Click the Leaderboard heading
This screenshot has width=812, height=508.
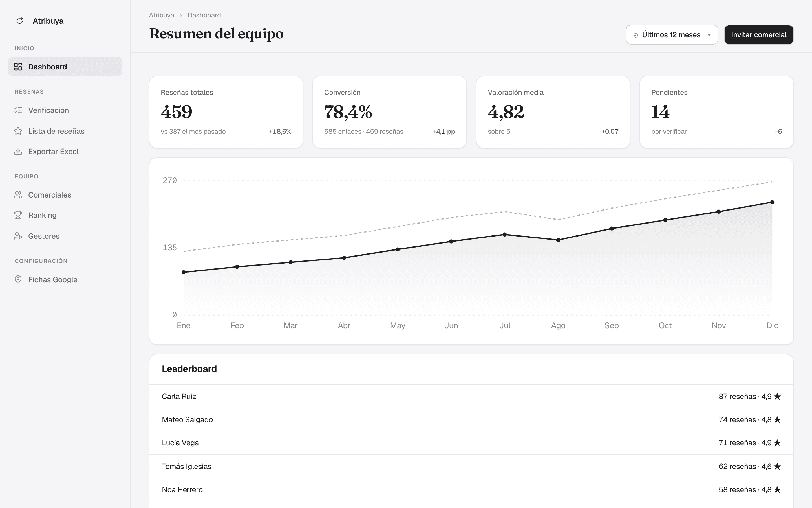(189, 369)
